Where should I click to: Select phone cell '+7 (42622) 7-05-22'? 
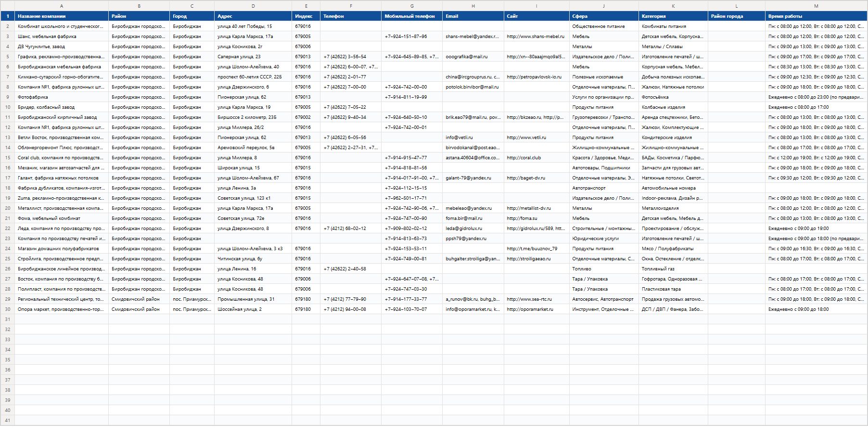coord(351,107)
